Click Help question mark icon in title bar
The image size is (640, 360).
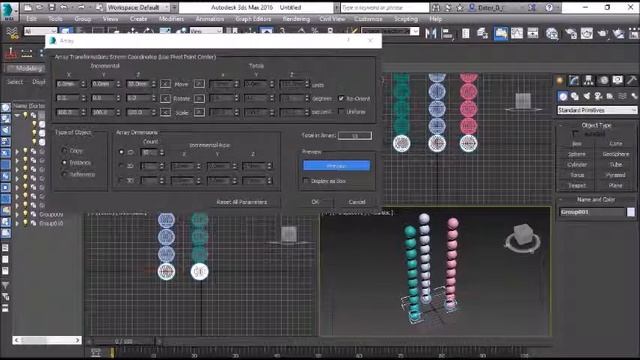[549, 7]
